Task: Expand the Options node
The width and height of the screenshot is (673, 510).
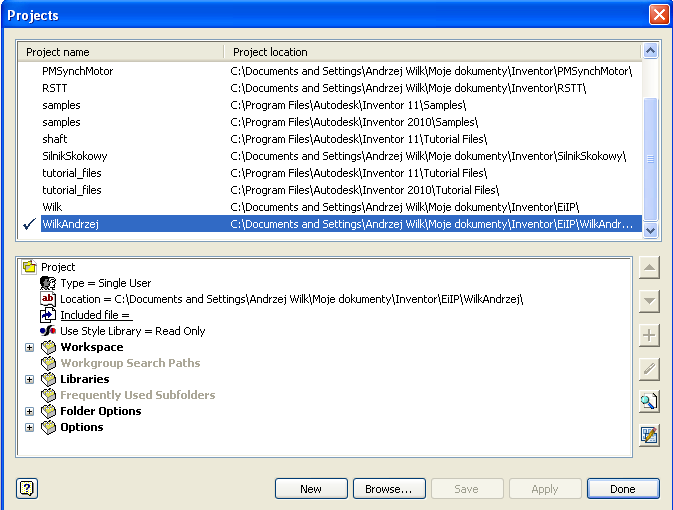Action: [x=29, y=428]
